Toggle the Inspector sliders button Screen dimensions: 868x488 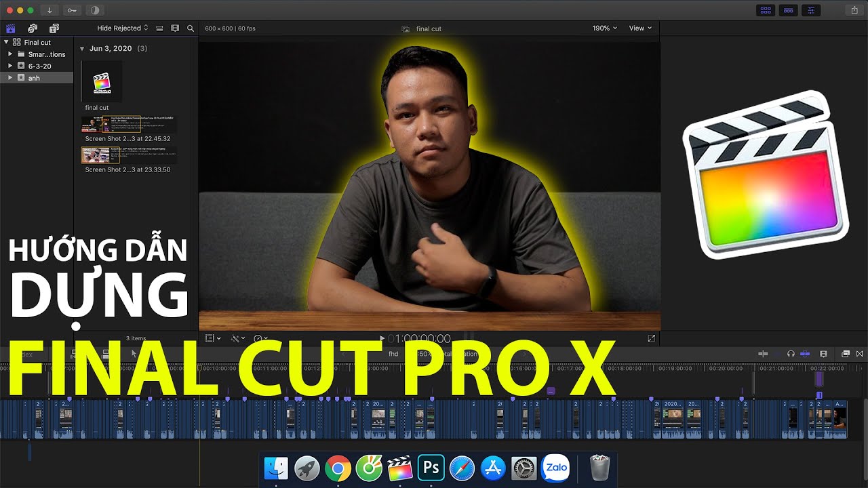point(810,10)
